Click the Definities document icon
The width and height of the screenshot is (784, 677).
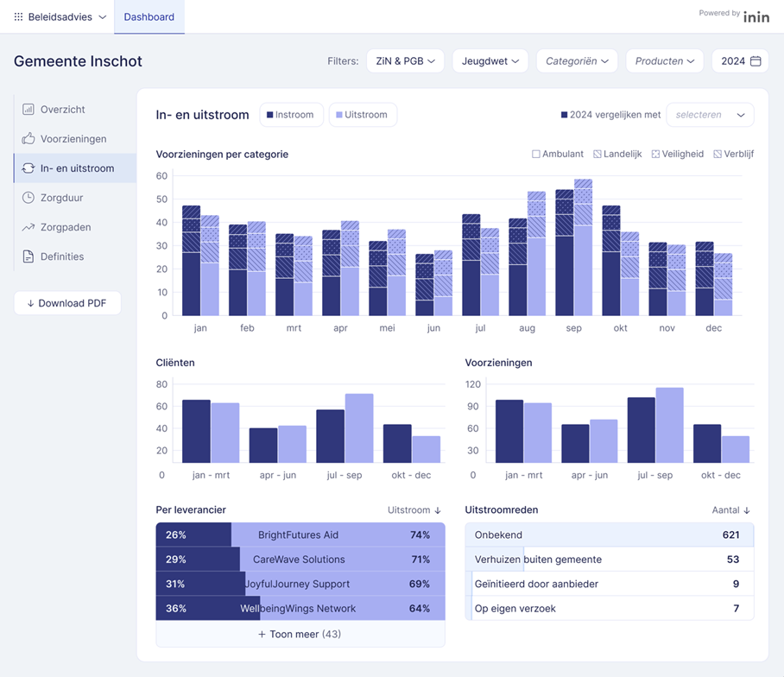(x=28, y=256)
